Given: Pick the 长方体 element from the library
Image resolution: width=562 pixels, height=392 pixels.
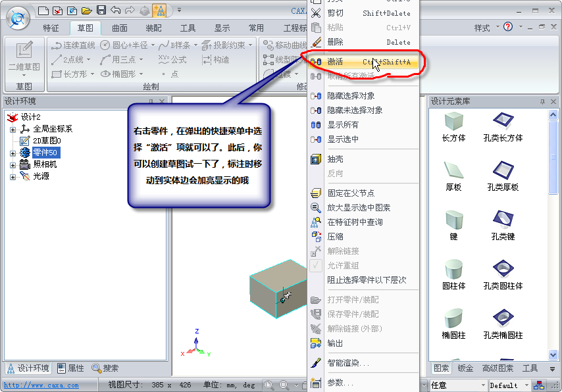Looking at the screenshot, I should [x=454, y=127].
